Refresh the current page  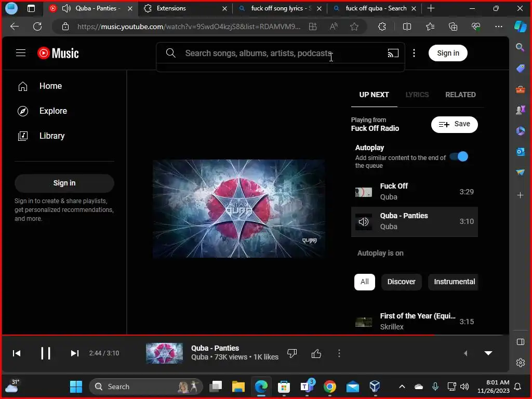click(37, 26)
